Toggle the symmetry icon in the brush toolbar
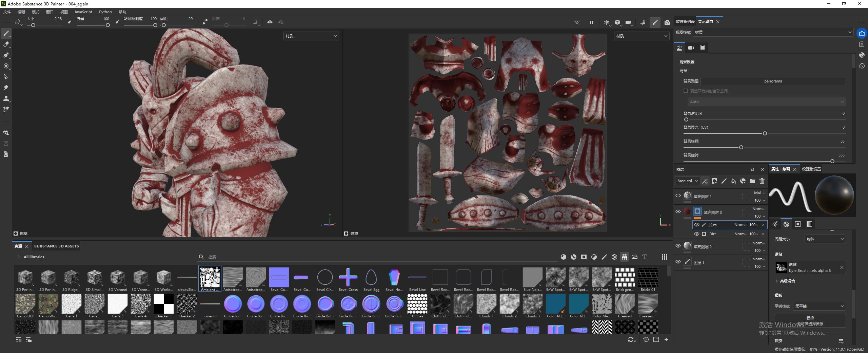Viewport: 868px width, 353px height. tap(270, 22)
